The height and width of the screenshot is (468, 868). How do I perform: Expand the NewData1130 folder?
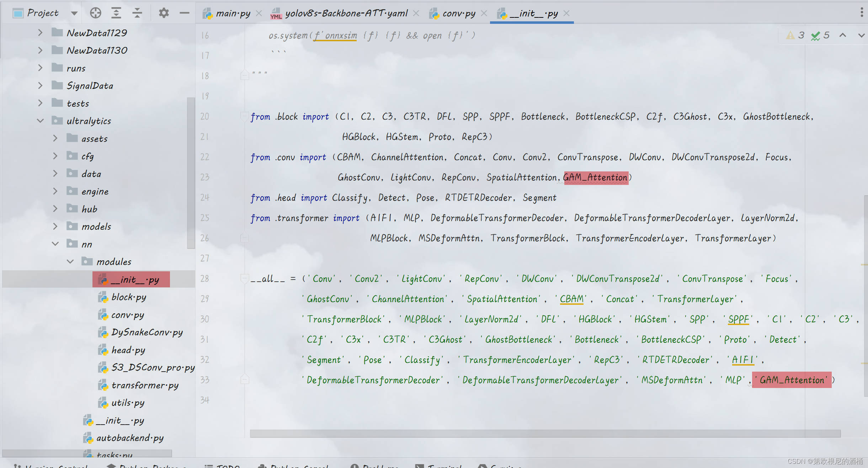tap(40, 50)
